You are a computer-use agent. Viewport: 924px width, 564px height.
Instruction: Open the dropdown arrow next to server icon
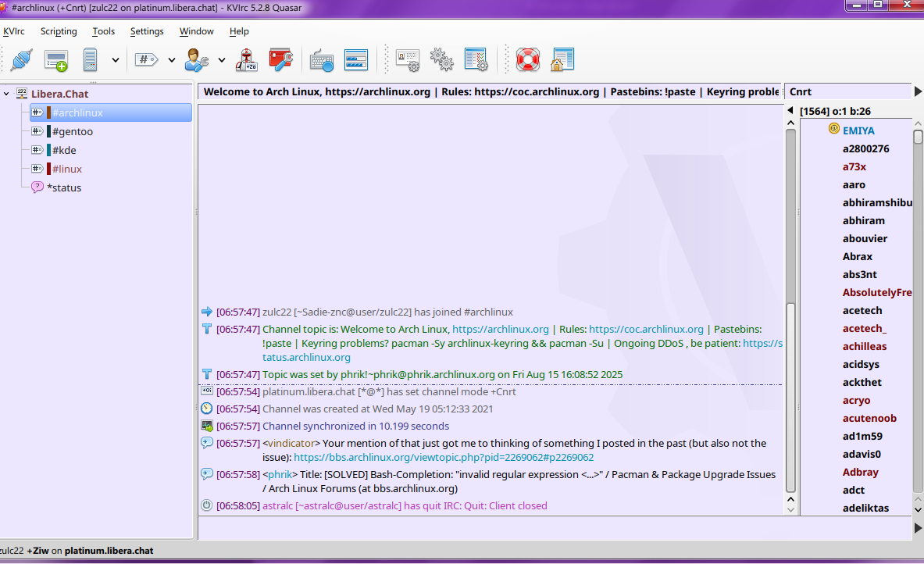(115, 59)
